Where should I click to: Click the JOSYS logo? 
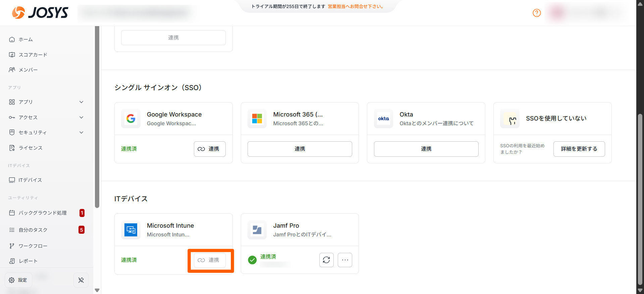click(x=40, y=13)
